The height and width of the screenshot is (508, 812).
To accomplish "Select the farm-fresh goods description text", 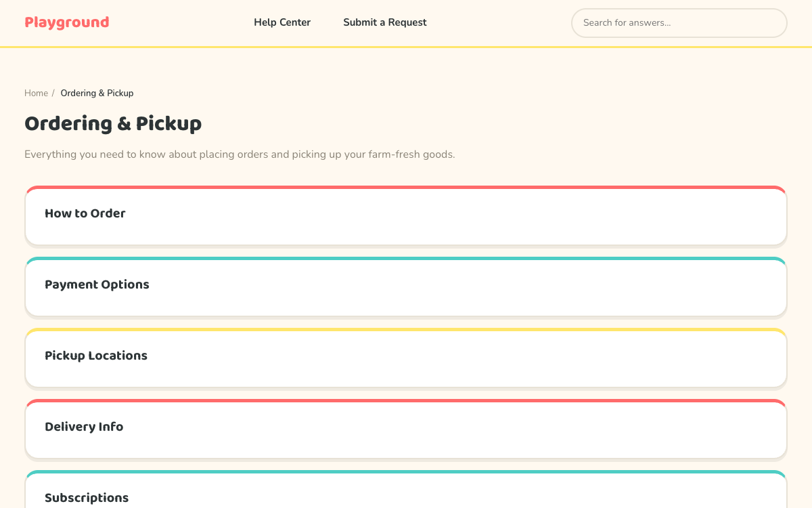I will click(240, 154).
